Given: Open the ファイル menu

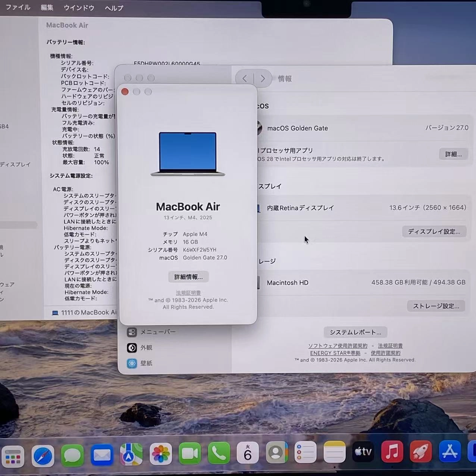Looking at the screenshot, I should 18,7.
